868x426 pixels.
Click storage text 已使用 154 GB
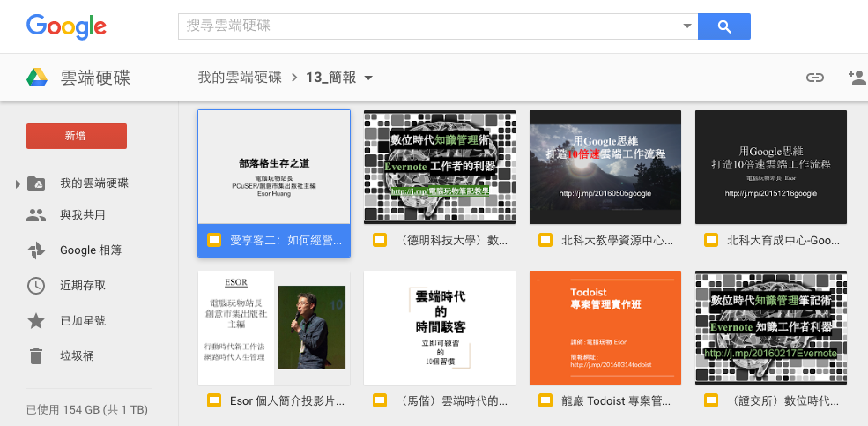(87, 410)
